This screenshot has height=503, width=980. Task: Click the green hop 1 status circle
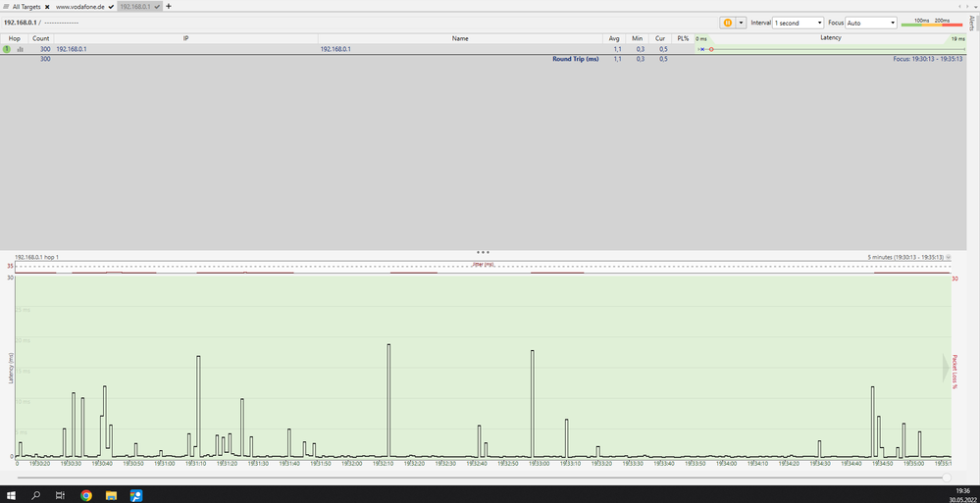[7, 49]
